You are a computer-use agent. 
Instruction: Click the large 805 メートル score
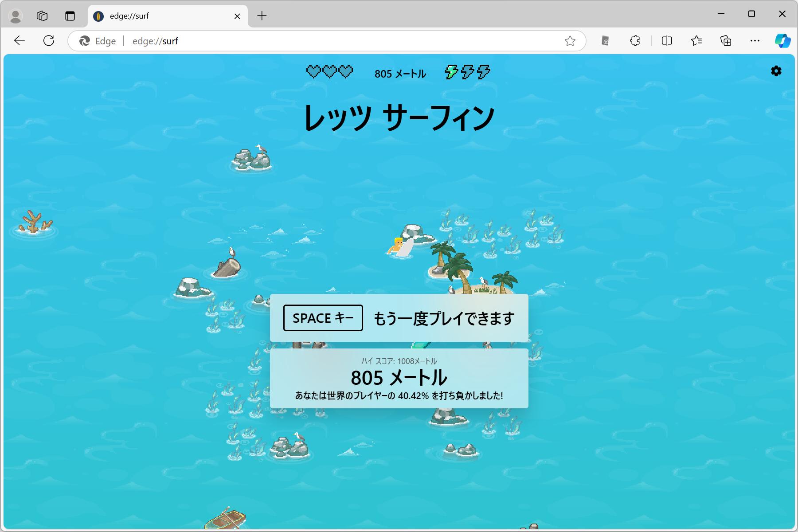[x=399, y=378]
